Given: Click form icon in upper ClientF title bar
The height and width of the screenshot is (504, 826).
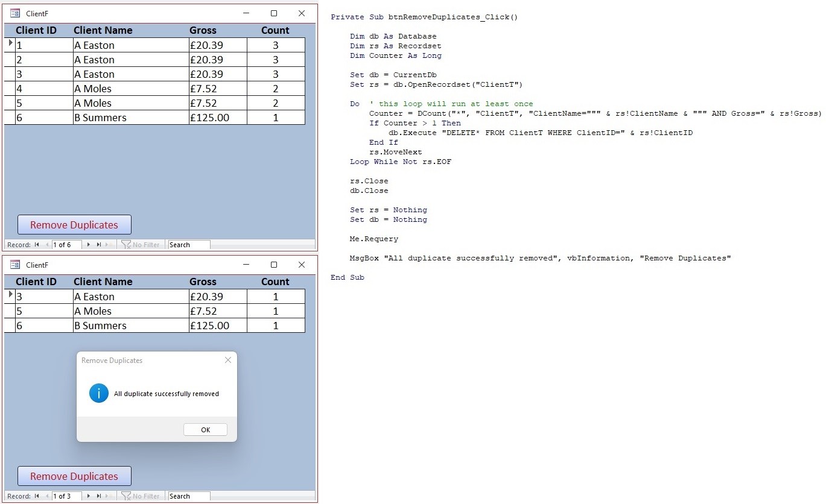Looking at the screenshot, I should pos(15,13).
